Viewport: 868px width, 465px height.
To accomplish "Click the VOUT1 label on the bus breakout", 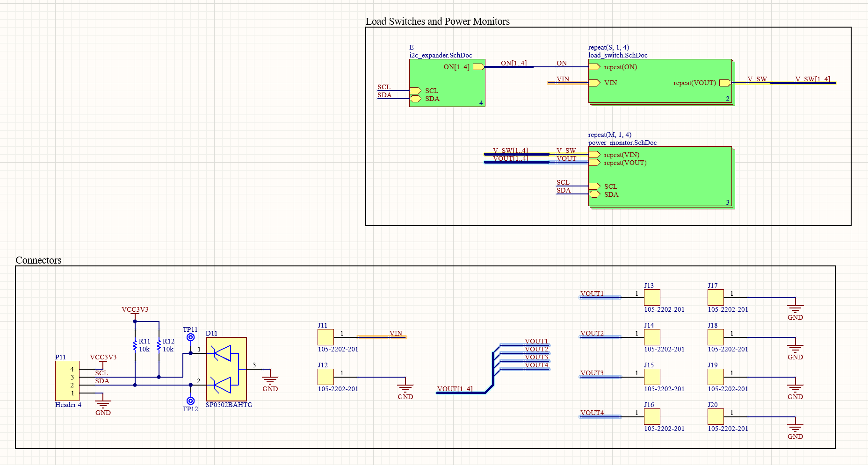I will (x=536, y=341).
